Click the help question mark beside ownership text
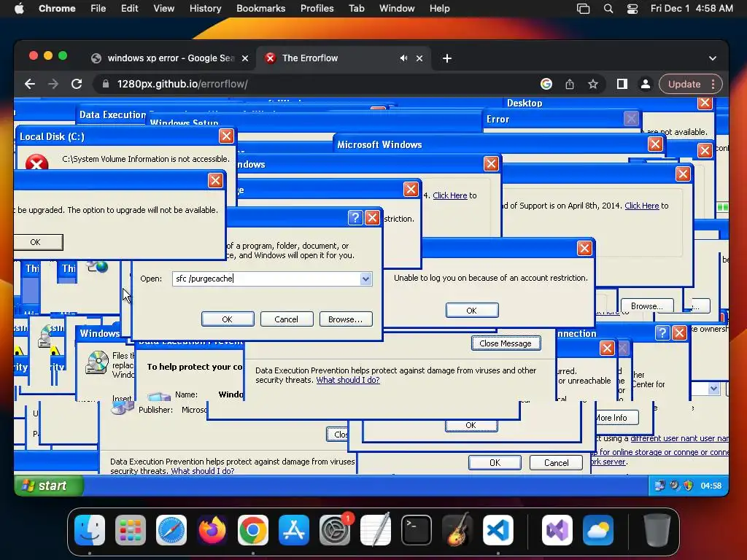Viewport: 747px width, 560px height. pos(662,332)
